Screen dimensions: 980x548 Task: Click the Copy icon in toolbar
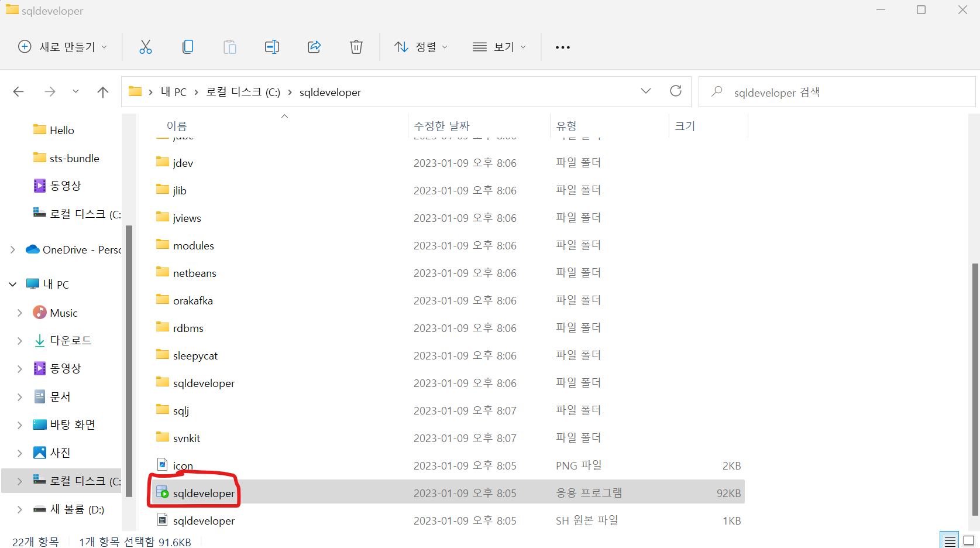click(188, 47)
